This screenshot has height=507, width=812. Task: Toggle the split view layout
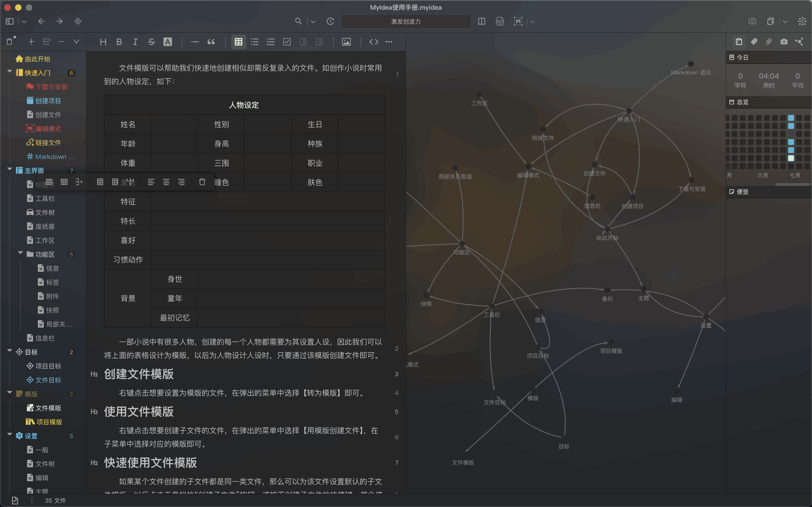click(x=481, y=21)
